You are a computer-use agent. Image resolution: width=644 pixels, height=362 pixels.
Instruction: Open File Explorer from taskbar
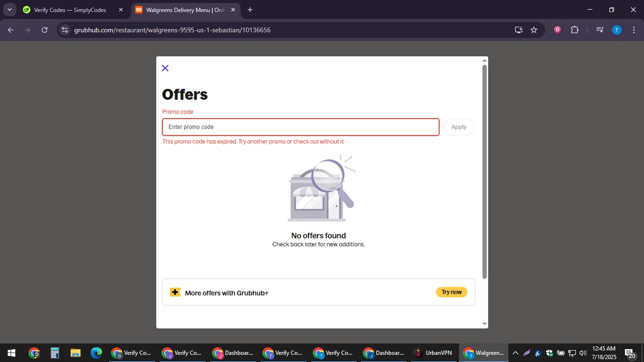click(76, 353)
